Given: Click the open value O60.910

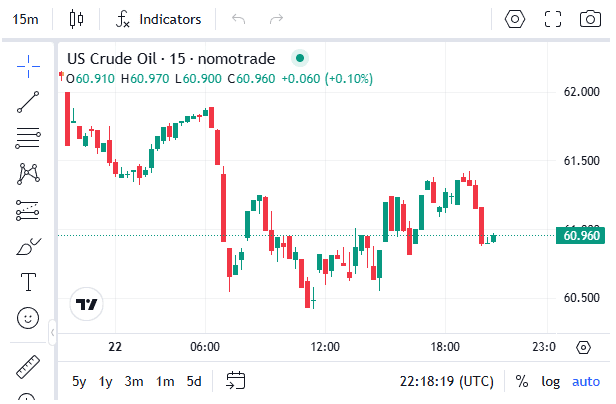Looking at the screenshot, I should (90, 79).
